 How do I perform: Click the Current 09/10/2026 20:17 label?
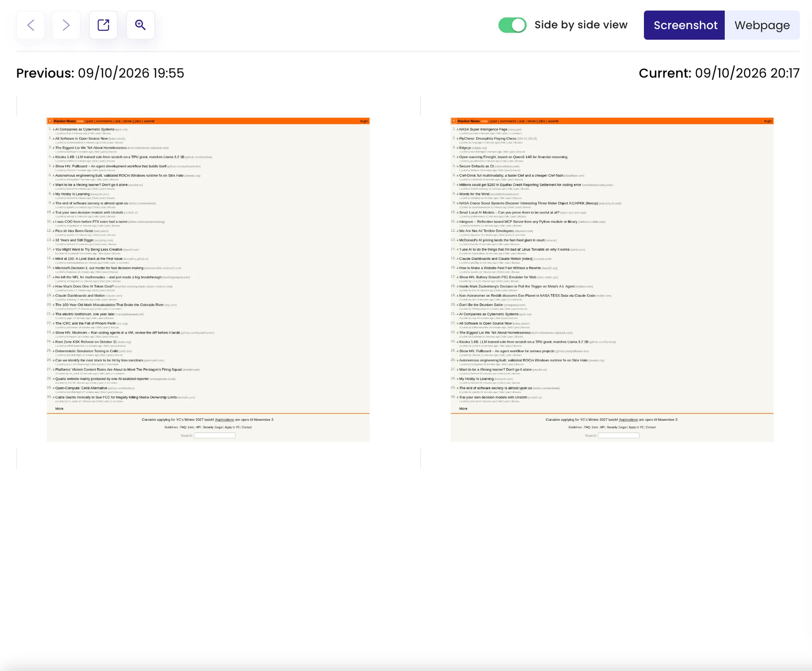719,73
